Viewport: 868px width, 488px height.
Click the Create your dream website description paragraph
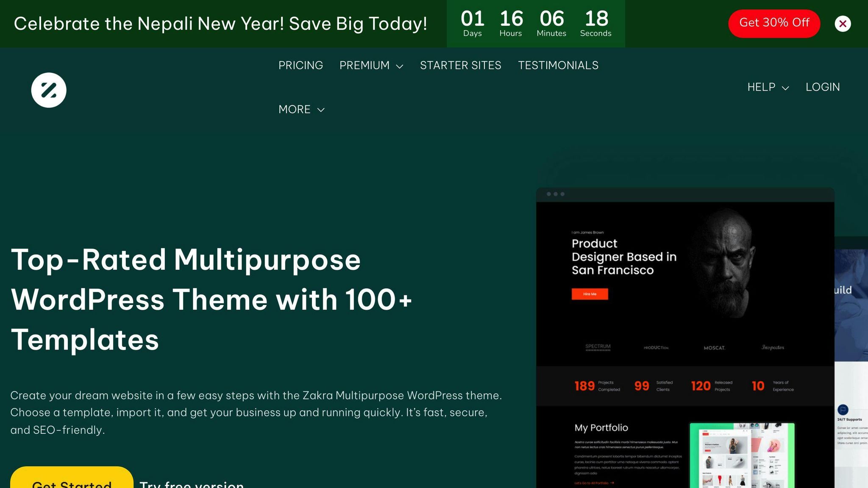[x=256, y=413]
